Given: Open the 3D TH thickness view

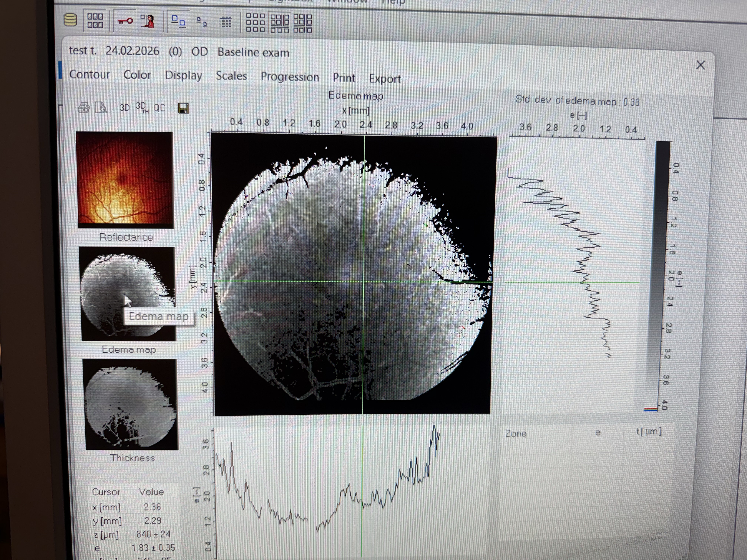Looking at the screenshot, I should 142,107.
